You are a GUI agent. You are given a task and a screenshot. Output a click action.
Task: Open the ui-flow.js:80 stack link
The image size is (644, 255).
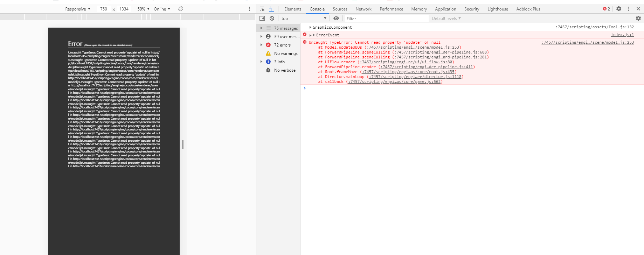click(406, 62)
